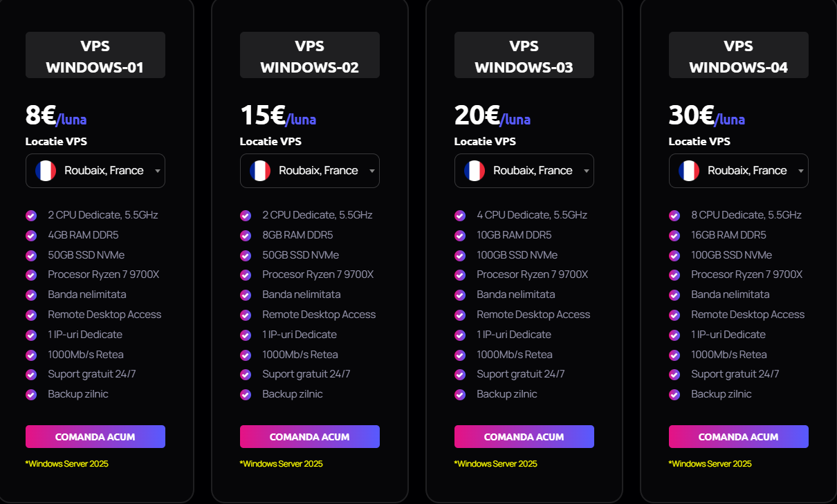The height and width of the screenshot is (504, 837).
Task: Click the checkmark beside 4 CPU Dedicate, 5.5GHz
Action: (460, 215)
